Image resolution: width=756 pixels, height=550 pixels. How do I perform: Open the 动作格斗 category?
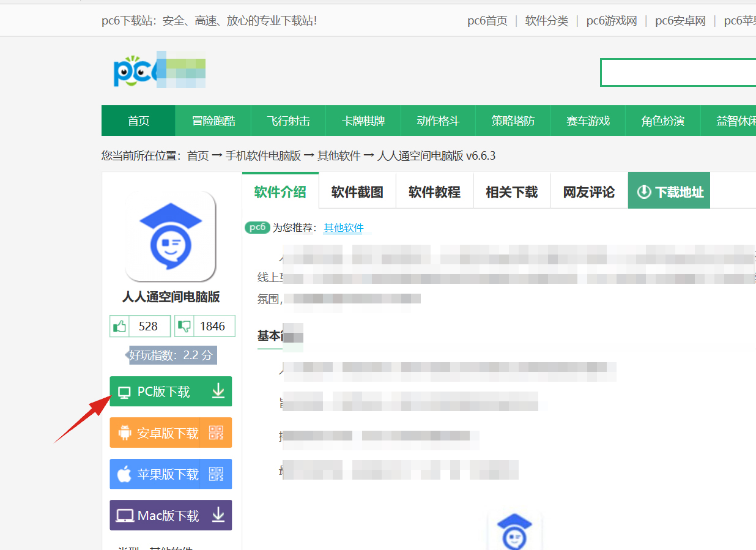pyautogui.click(x=438, y=121)
